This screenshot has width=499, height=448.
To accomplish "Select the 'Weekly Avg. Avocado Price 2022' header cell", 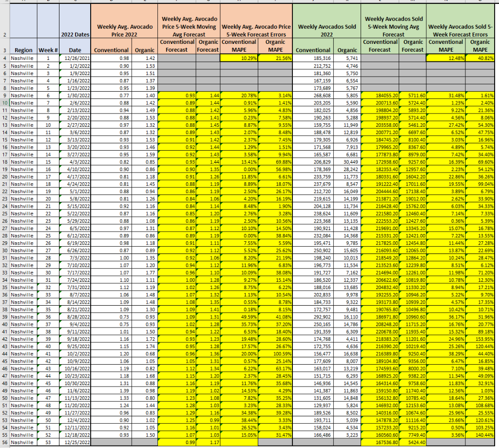I will [x=124, y=20].
